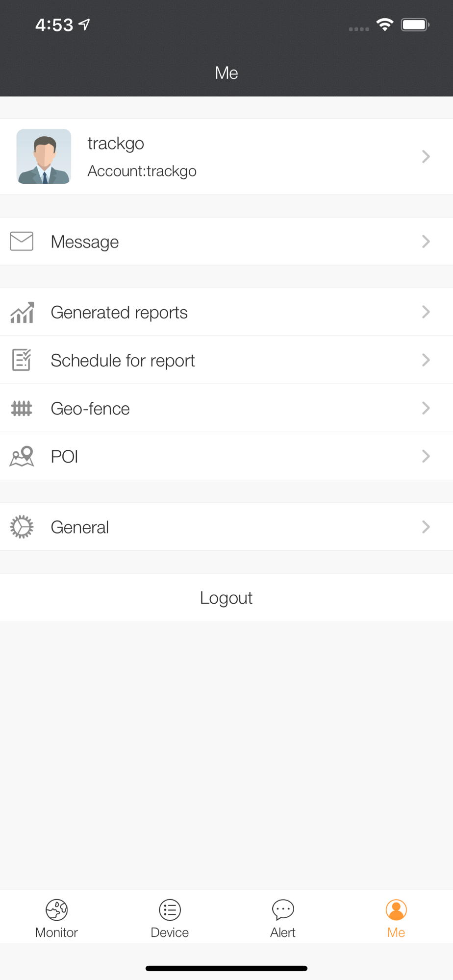Open General settings text entry
This screenshot has width=453, height=980.
click(x=80, y=527)
